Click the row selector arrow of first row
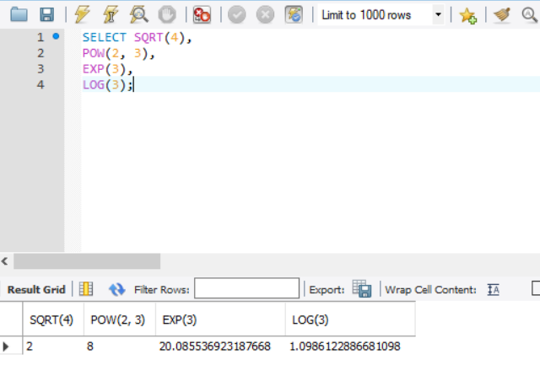The height and width of the screenshot is (392, 540). 6,346
